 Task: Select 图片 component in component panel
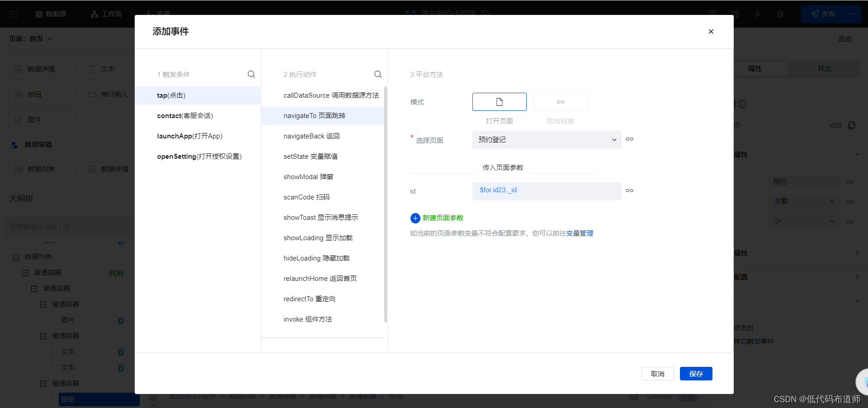42,120
